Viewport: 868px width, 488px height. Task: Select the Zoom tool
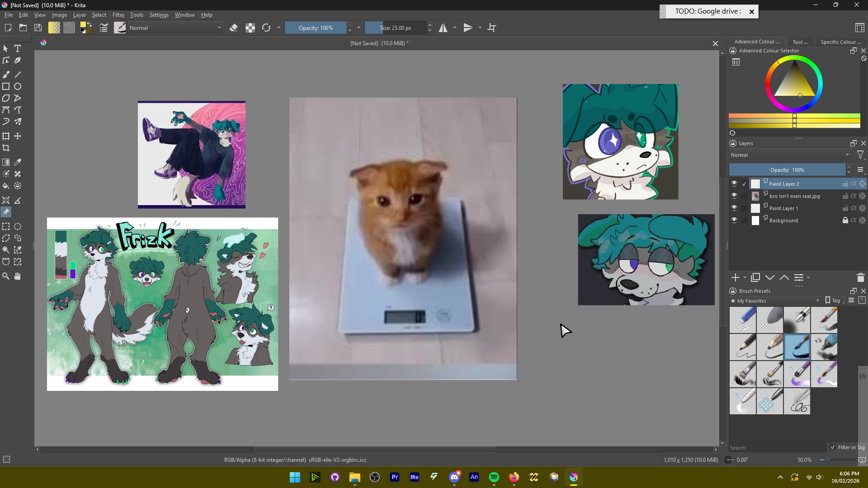(x=6, y=276)
